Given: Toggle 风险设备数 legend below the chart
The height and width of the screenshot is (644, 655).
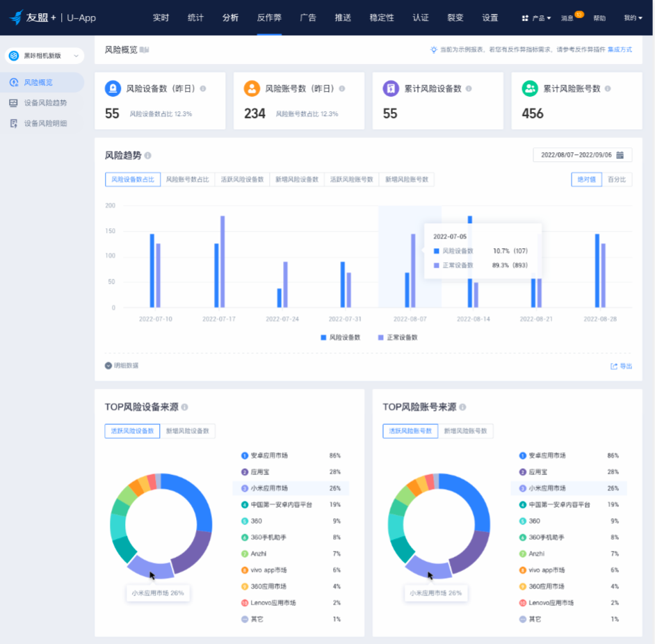Looking at the screenshot, I should [x=341, y=338].
